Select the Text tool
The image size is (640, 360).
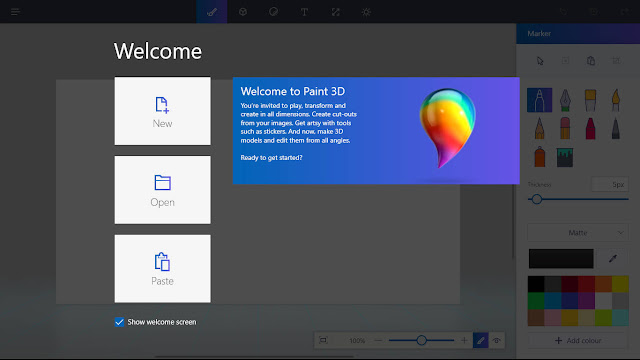(304, 12)
